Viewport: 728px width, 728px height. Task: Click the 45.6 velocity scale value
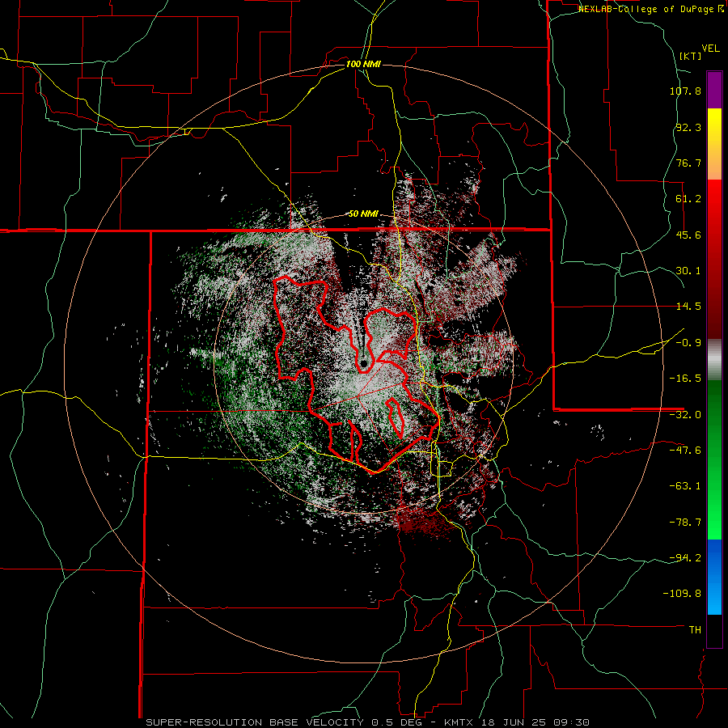(688, 235)
